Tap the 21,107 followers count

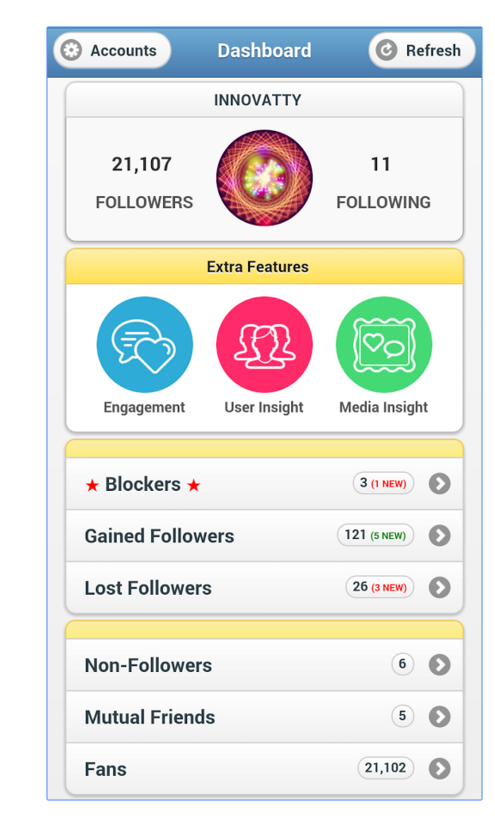[x=142, y=164]
